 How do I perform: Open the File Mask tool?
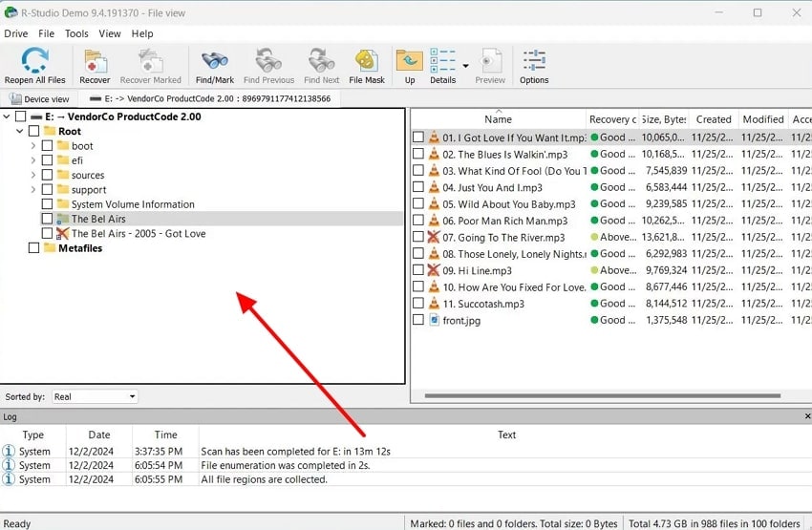tap(367, 60)
